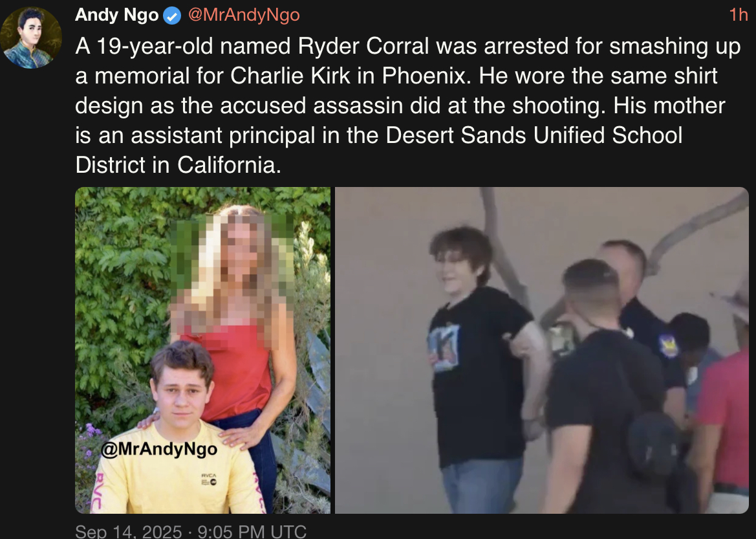Click the officer's shoulder patch in right photo
Screen dimensions: 756x539
pos(668,345)
